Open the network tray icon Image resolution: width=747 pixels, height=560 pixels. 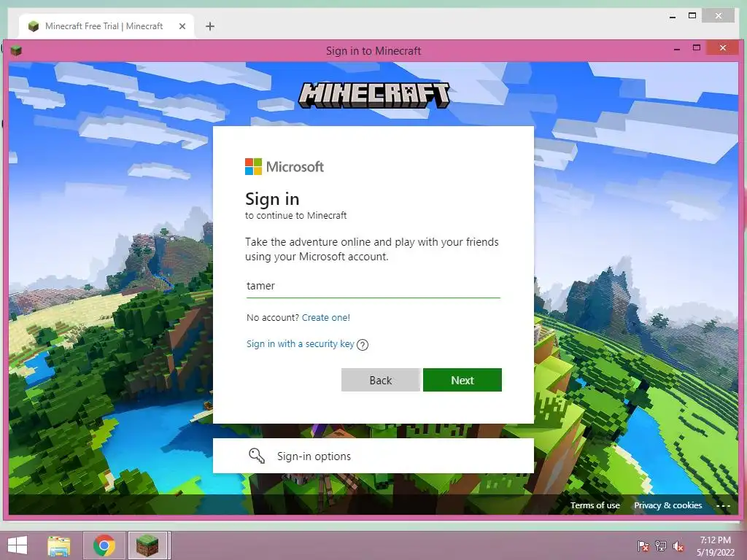pyautogui.click(x=661, y=546)
